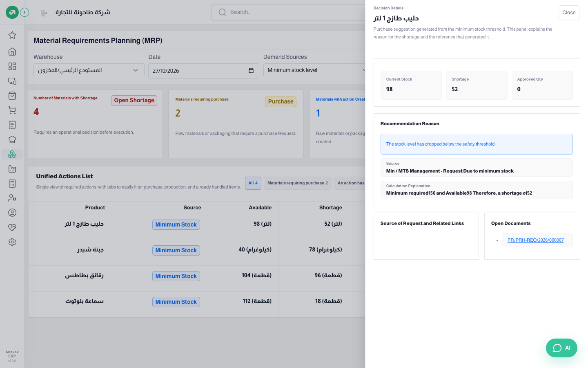This screenshot has width=588, height=368.
Task: Select the All 4 tab
Action: [x=253, y=183]
